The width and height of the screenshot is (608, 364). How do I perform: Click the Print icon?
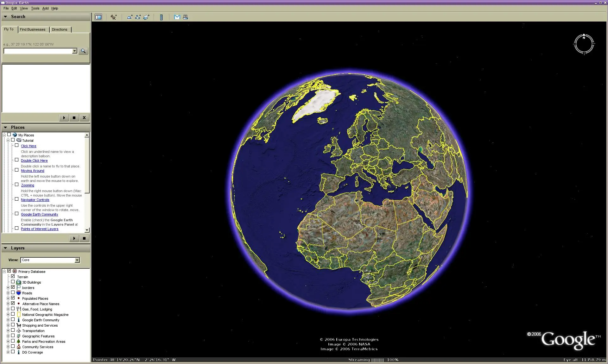(x=185, y=17)
